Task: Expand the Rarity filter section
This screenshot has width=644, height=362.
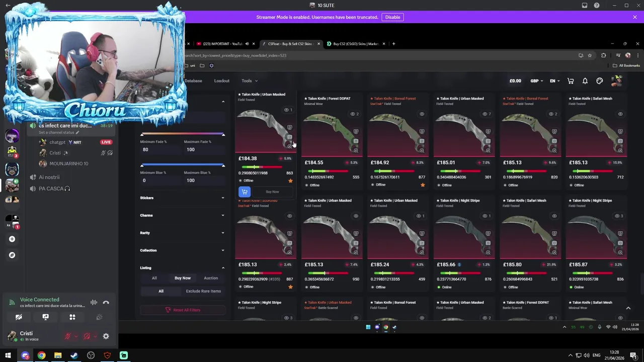Action: coord(182,233)
